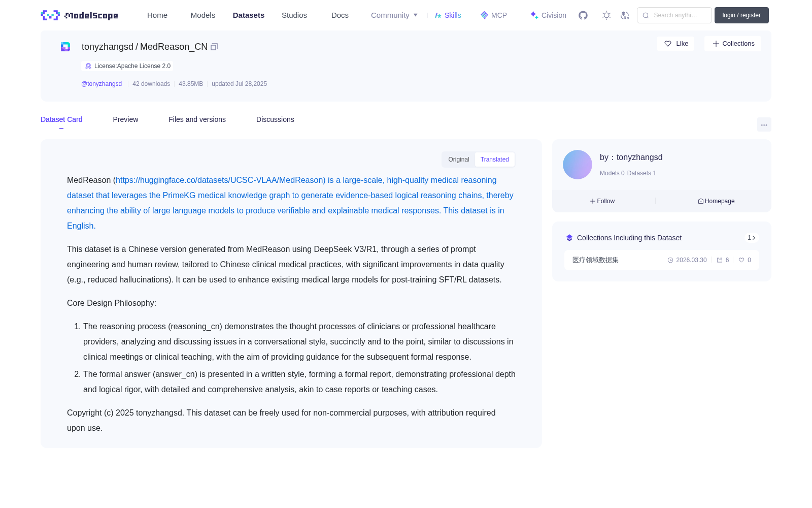Click the MedReason_CN dataset title text
This screenshot has width=812, height=508.
pyautogui.click(x=174, y=47)
